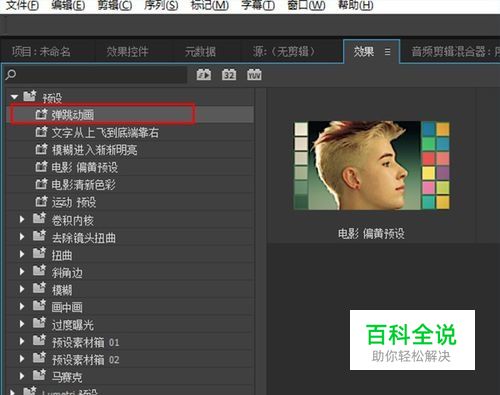The height and width of the screenshot is (395, 500).
Task: Expand the 画中画 folder
Action: 22,306
